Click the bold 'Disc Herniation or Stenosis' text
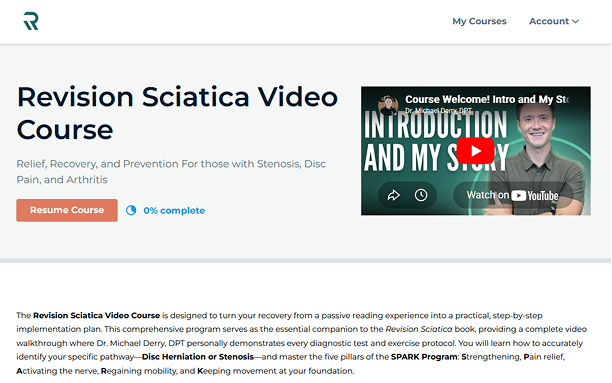 [x=198, y=357]
